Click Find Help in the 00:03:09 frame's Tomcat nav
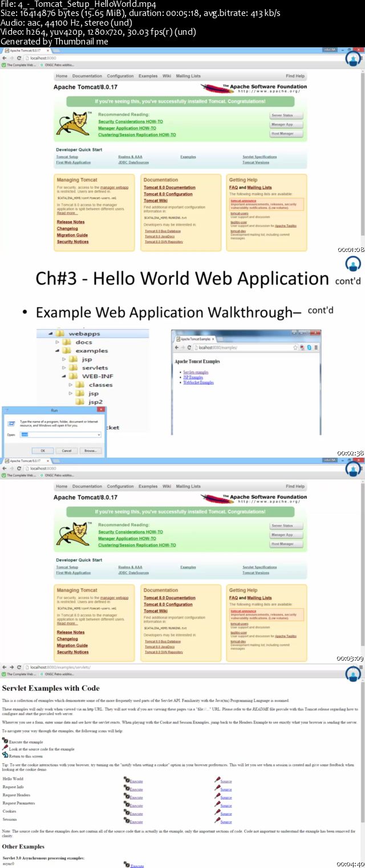365x868 pixels. (x=295, y=486)
